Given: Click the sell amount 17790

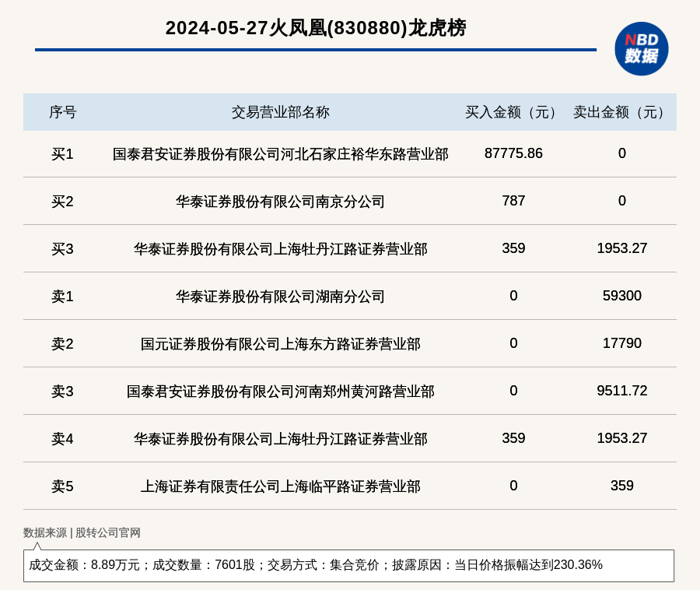Looking at the screenshot, I should point(622,343).
